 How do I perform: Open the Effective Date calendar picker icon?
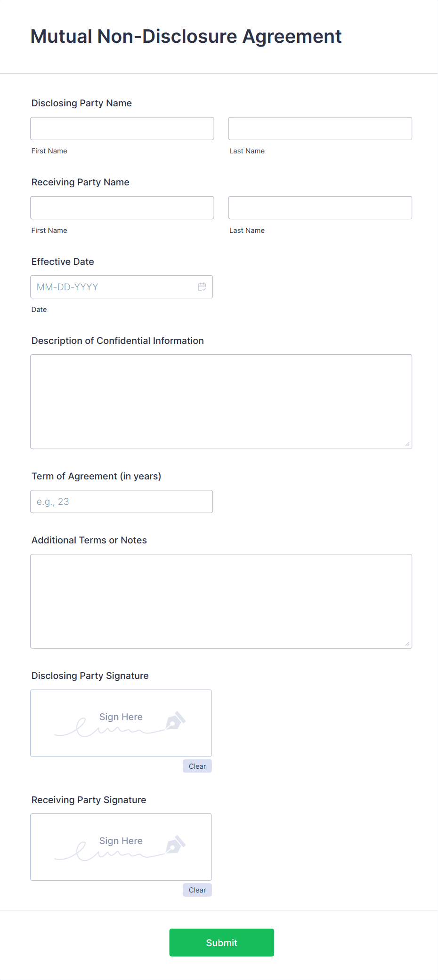click(202, 287)
